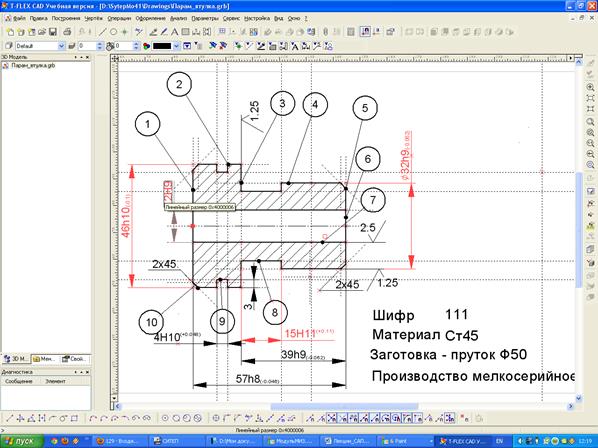Select the node creation tool

tap(124, 32)
